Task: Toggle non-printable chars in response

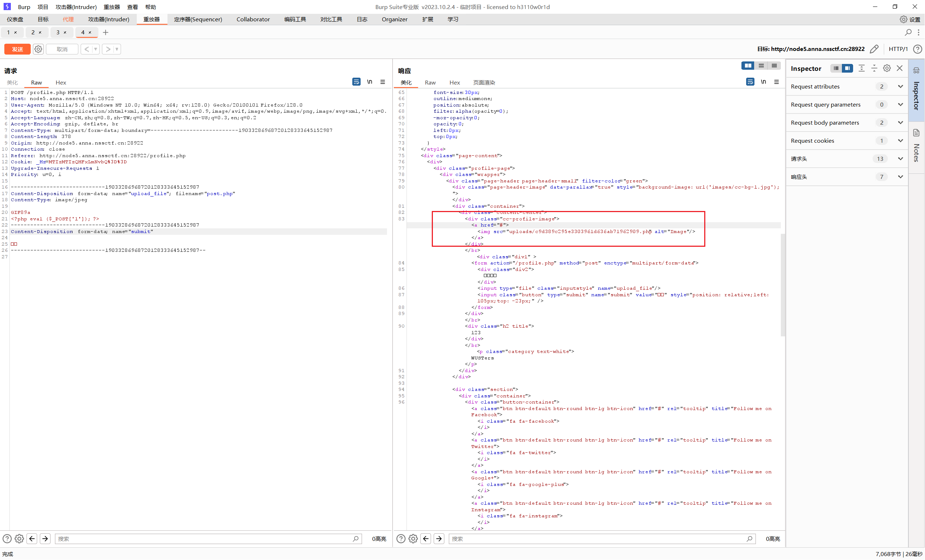Action: tap(763, 82)
